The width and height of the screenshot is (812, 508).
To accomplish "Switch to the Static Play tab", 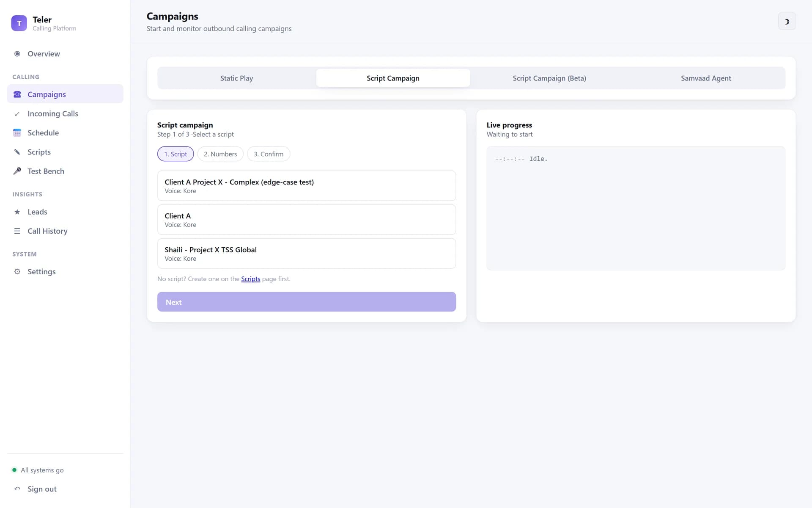I will pos(236,78).
